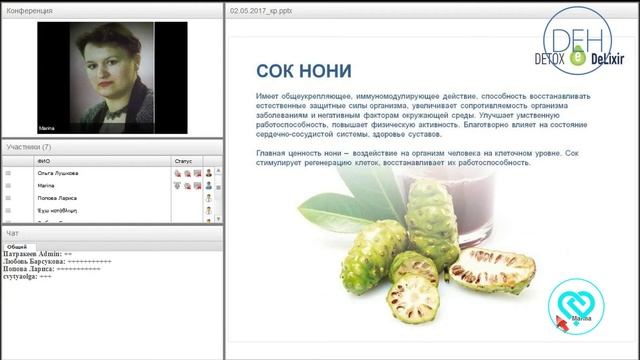Click the microphone status icon for Ольга Лушкова
Image resolution: width=640 pixels, height=360 pixels.
tap(178, 173)
